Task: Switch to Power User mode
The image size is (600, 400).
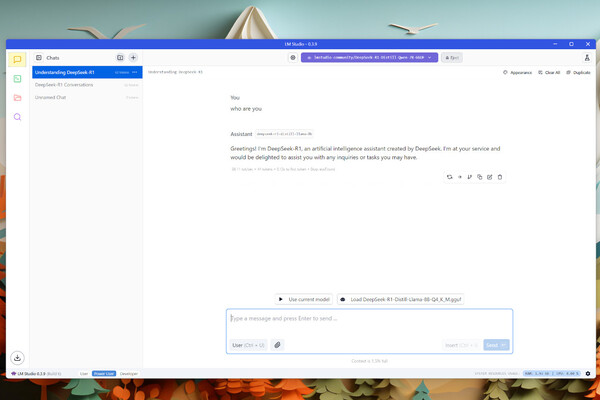Action: [x=103, y=373]
